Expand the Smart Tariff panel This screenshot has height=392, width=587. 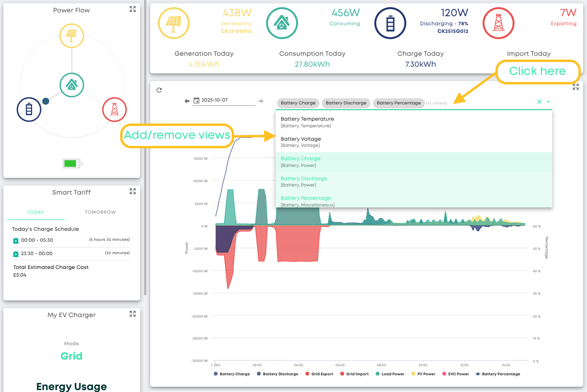coord(133,191)
